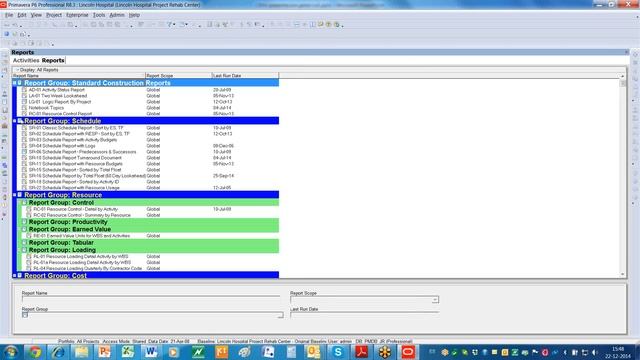The height and width of the screenshot is (360, 640).
Task: Open the Edit menu
Action: (x=22, y=15)
